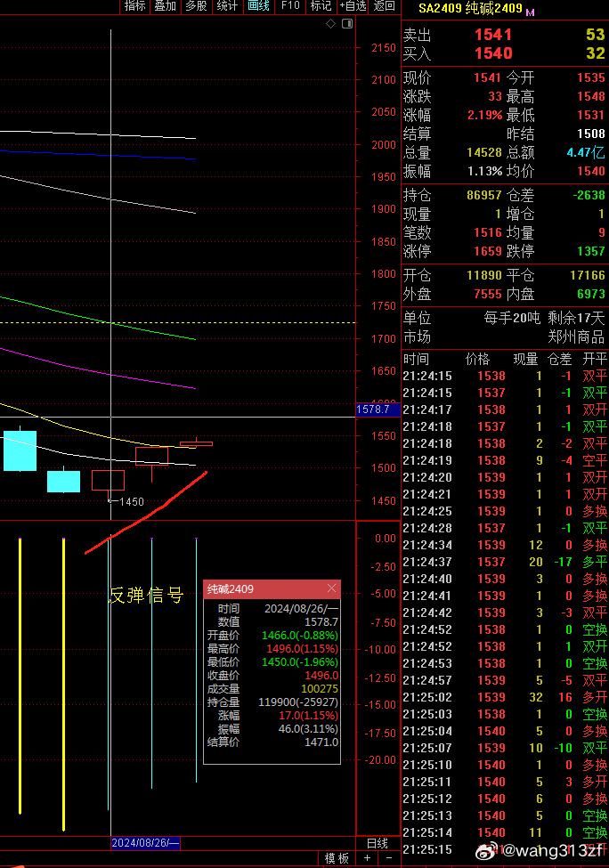Open the 统计 statistics tool
Screen dimensions: 609x868
coord(227,6)
